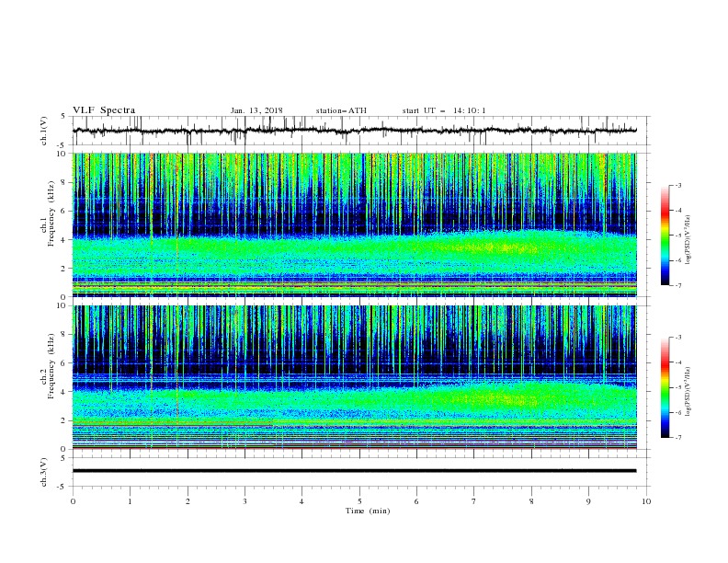Click the "4" kHz tick on ch.2 frequency axis
This screenshot has width=728, height=563.
pos(64,392)
